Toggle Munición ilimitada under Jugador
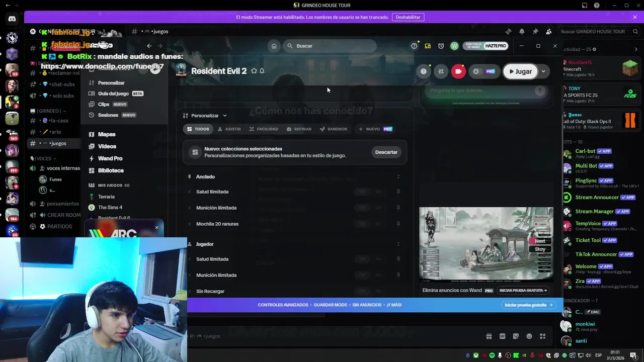Image resolution: width=644 pixels, height=362 pixels. 370,275
